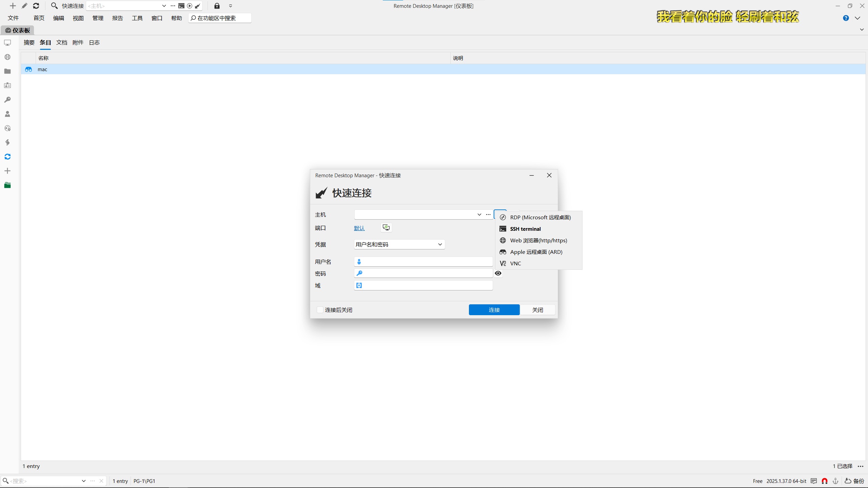The height and width of the screenshot is (488, 868).
Task: Choose Web 浏览器(http/https) option
Action: tap(539, 240)
